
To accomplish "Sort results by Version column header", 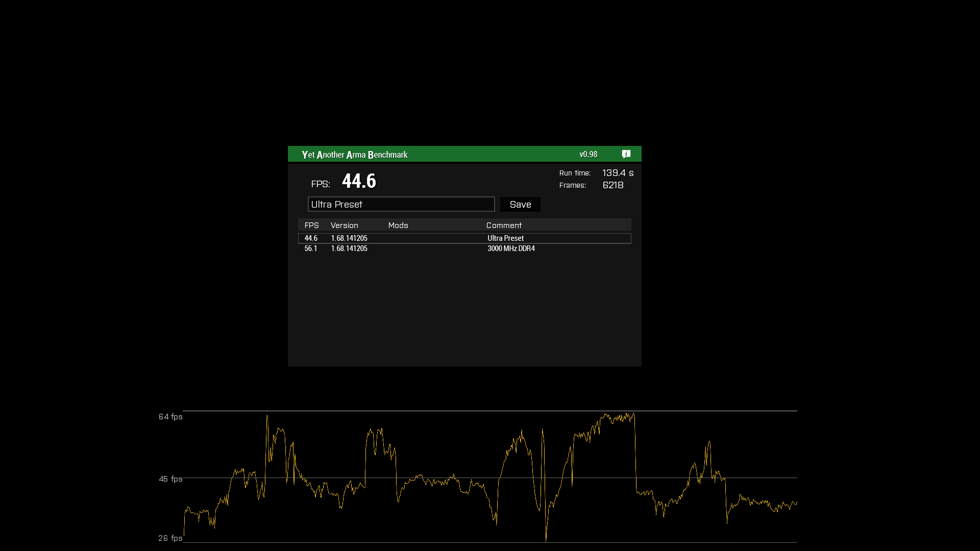I will point(344,226).
